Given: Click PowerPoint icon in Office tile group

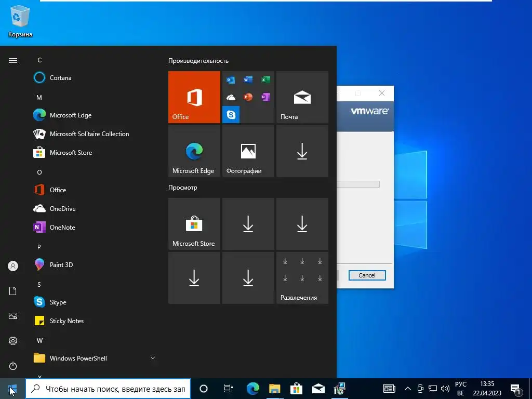Looking at the screenshot, I should click(x=248, y=97).
